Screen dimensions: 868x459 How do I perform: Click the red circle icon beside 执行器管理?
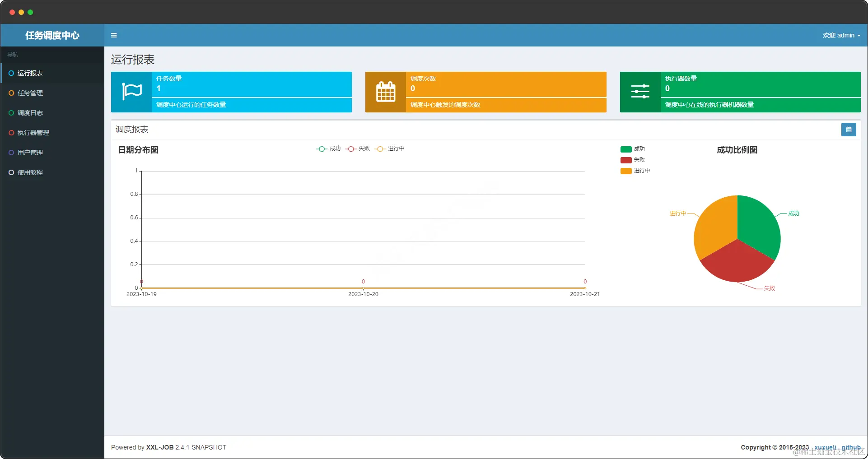11,133
